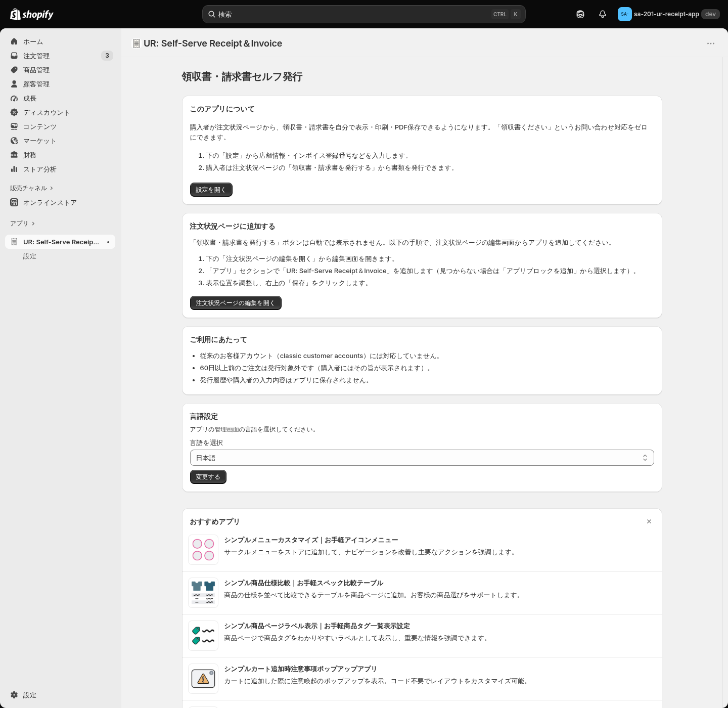Viewport: 728px width, 708px height.
Task: Click the receipt icon beside page title
Action: [x=136, y=43]
